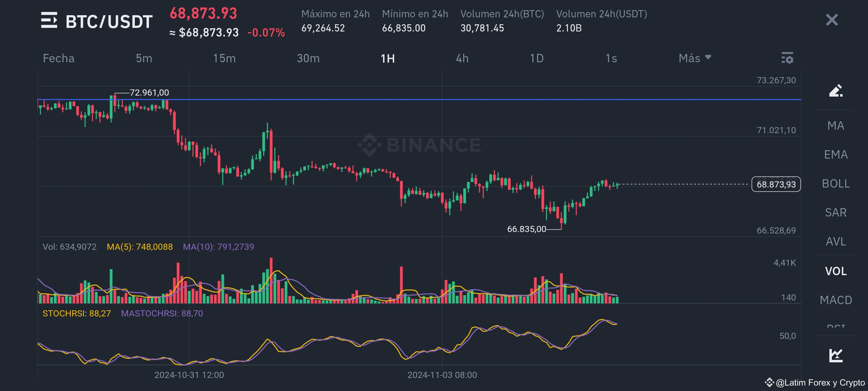Switch to the 15m timeframe
Screen dimensions: 868x391
coord(224,58)
